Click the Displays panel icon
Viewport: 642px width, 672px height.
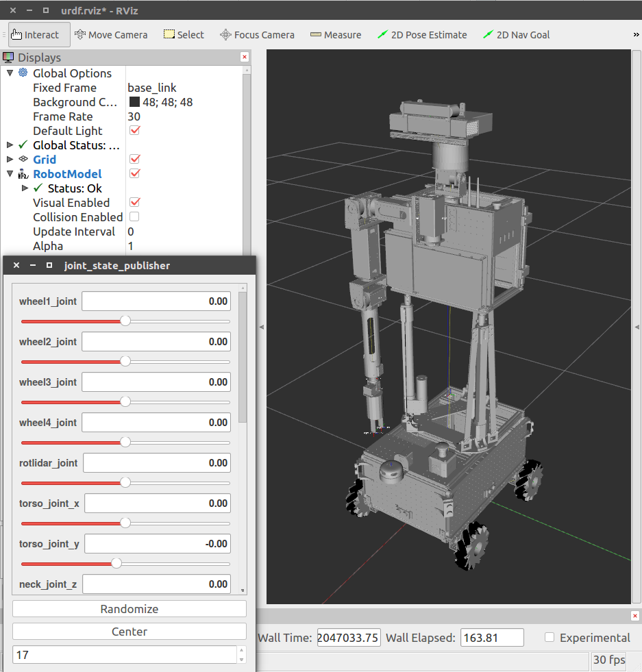[x=8, y=58]
